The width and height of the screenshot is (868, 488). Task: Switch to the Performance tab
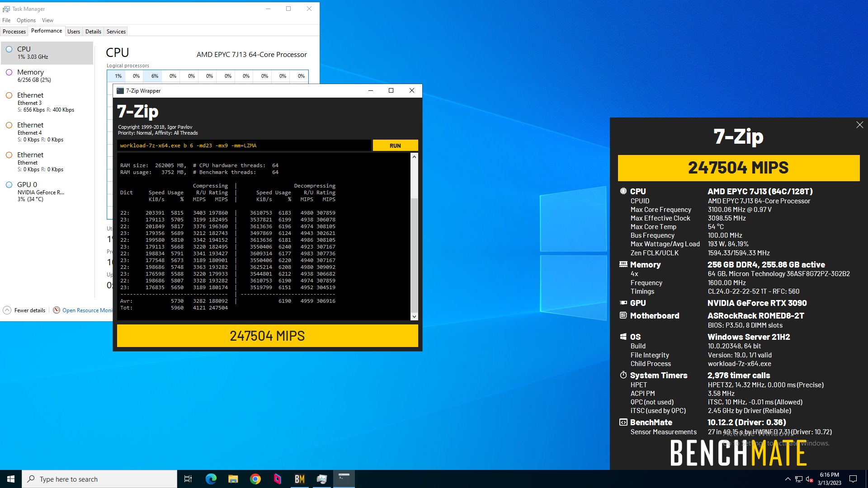coord(47,31)
